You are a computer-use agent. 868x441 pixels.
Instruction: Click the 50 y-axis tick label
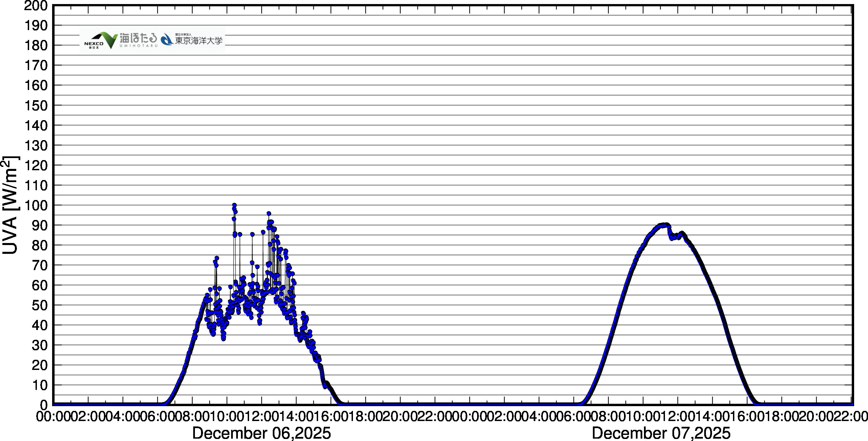coord(40,305)
